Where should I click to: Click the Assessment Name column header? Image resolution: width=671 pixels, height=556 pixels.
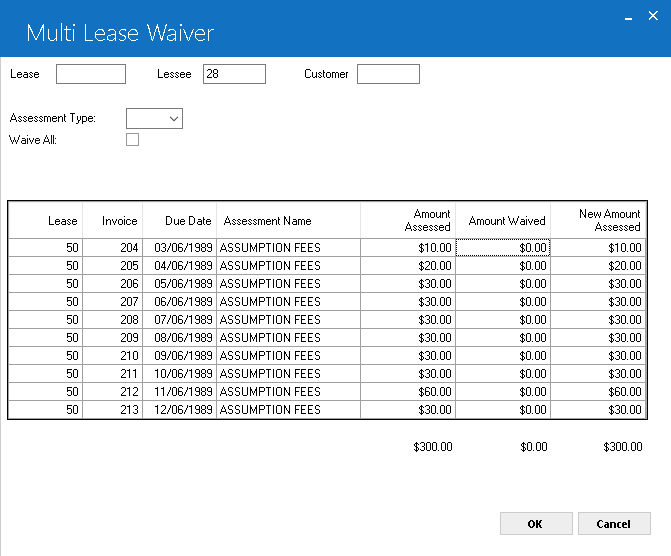[x=288, y=220]
